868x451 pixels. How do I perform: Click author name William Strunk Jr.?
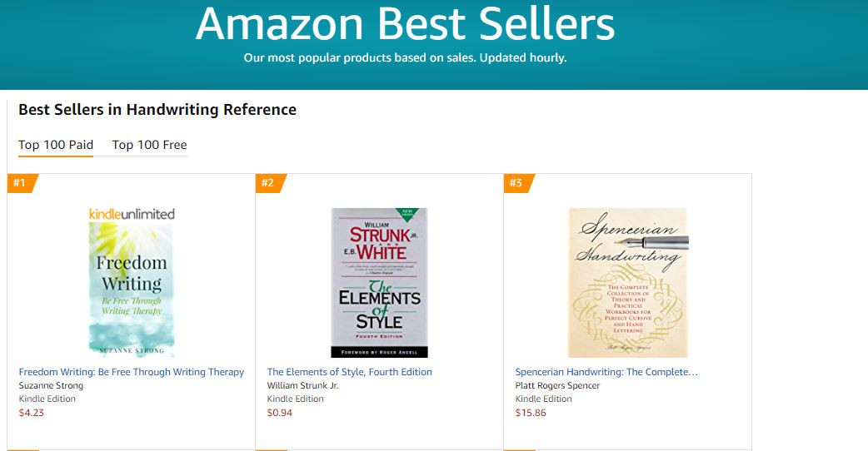click(x=302, y=385)
